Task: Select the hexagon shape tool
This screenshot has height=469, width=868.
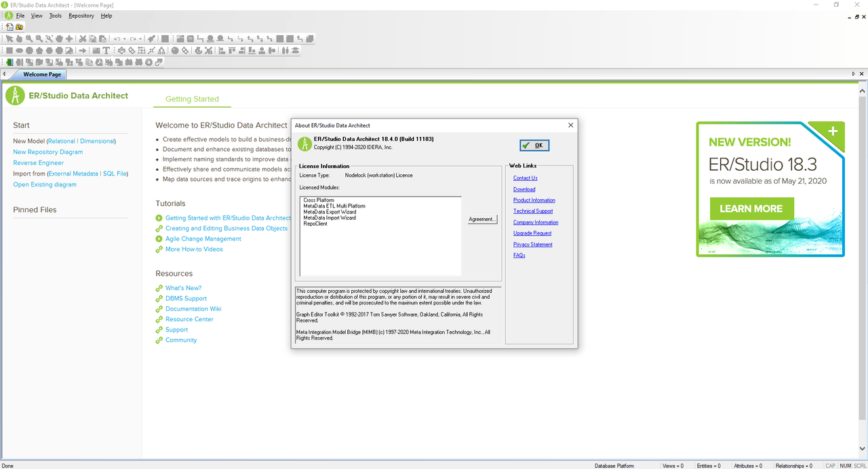Action: [x=50, y=51]
